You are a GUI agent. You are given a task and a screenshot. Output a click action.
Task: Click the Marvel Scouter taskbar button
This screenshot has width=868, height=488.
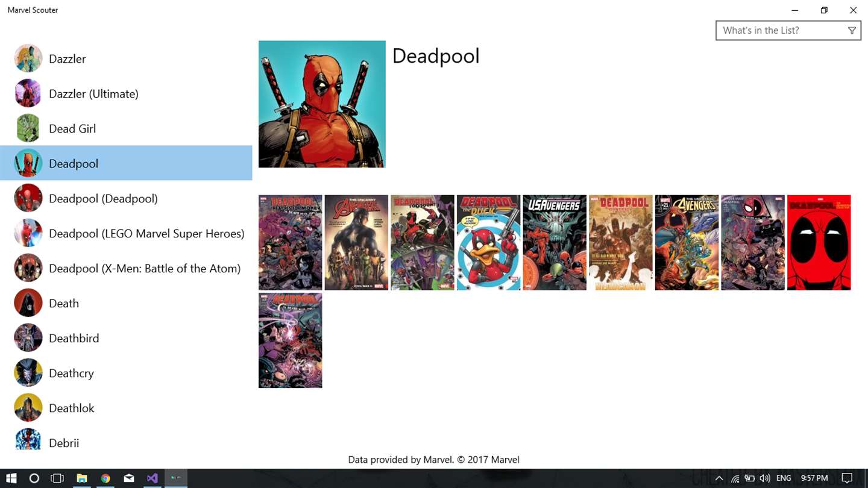point(176,478)
